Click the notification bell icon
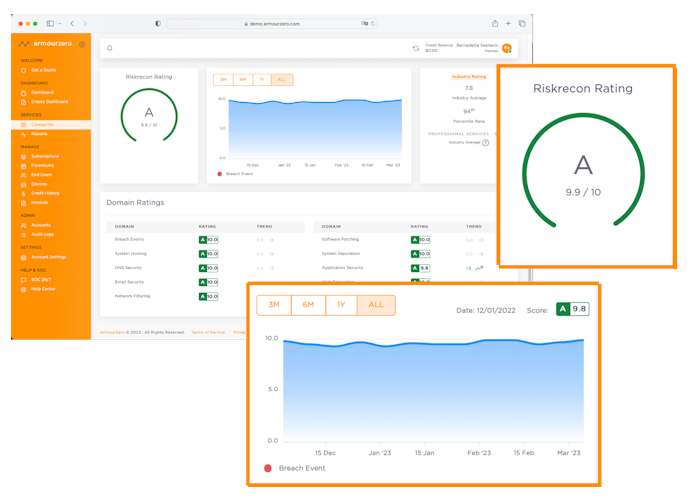Viewport: 690px width, 500px height. (x=110, y=48)
